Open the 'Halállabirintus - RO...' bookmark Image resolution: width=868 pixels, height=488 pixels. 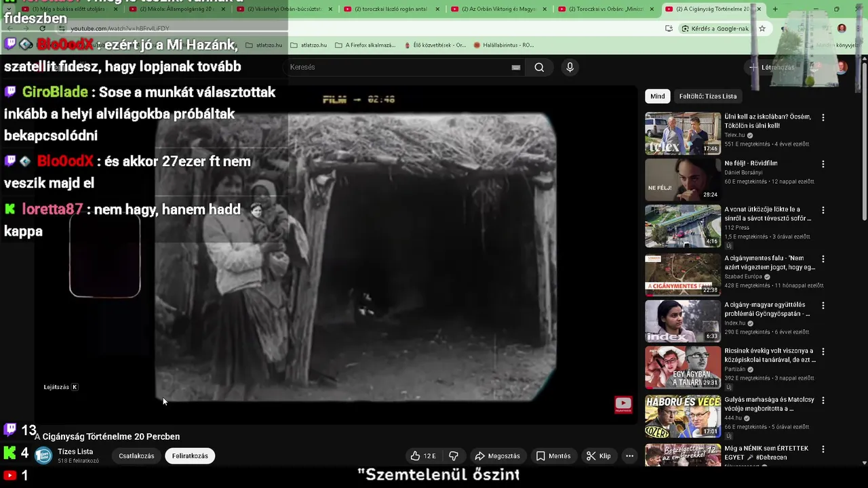tap(503, 45)
